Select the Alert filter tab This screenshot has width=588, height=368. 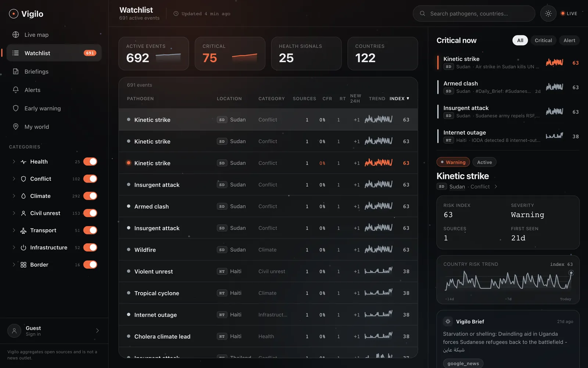tap(569, 40)
